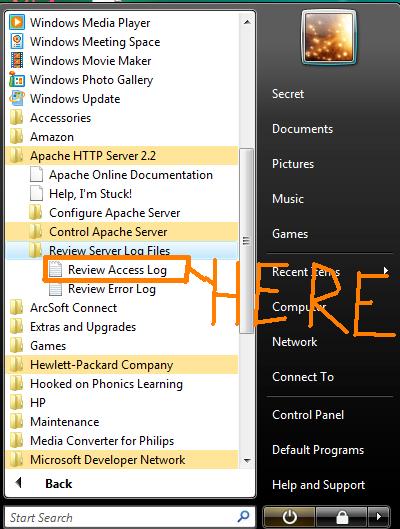400x529 pixels.
Task: Click the Games folder icon in programs list
Action: point(16,345)
